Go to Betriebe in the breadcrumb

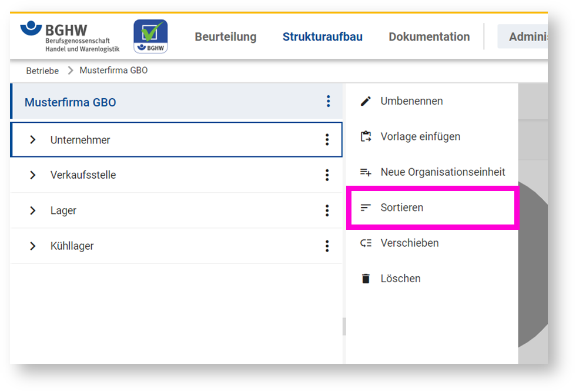[42, 71]
